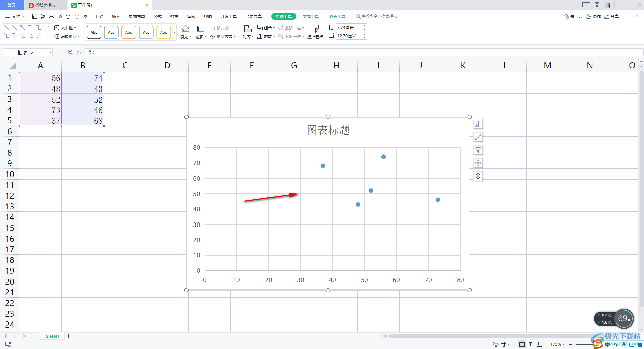
Task: Click the Select All corner triangle
Action: pyautogui.click(x=13, y=66)
